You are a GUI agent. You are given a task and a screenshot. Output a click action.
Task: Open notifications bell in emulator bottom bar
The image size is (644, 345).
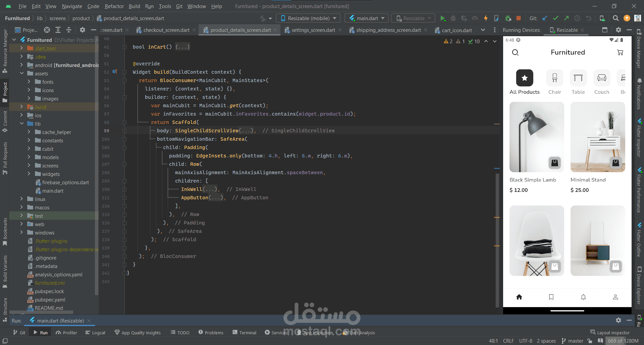[584, 297]
